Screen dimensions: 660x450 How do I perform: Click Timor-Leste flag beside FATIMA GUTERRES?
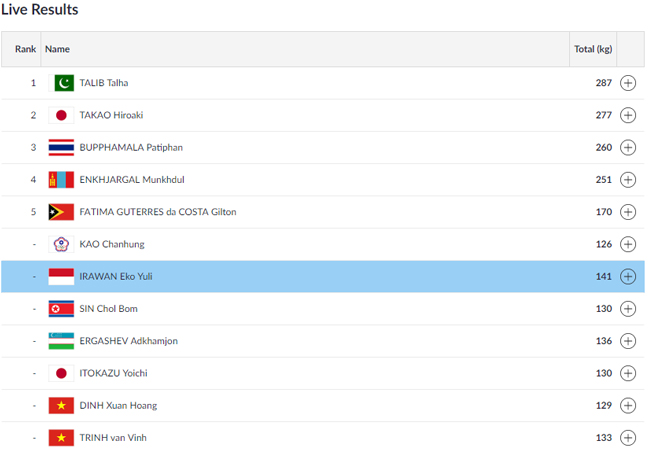61,212
